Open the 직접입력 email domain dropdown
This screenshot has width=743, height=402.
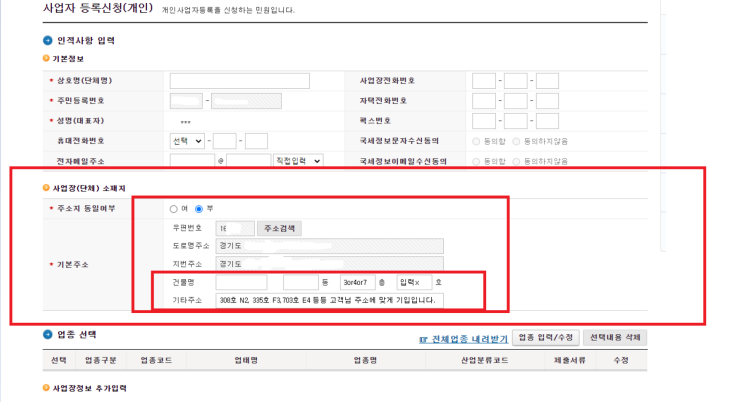pos(298,160)
